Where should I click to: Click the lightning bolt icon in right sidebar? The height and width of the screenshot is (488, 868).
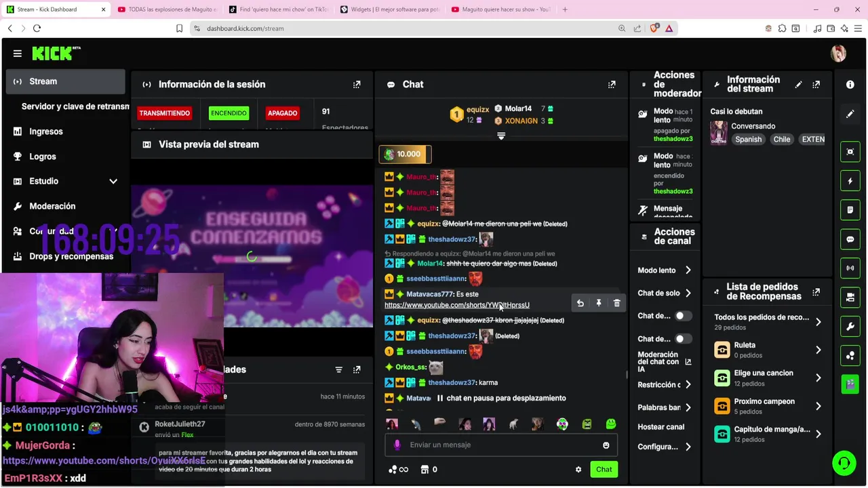pyautogui.click(x=850, y=181)
